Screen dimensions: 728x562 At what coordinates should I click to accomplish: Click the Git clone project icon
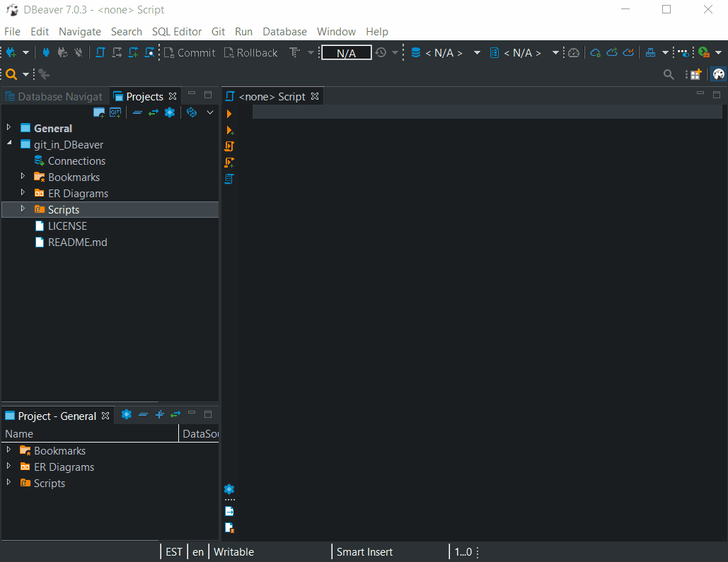[x=115, y=112]
